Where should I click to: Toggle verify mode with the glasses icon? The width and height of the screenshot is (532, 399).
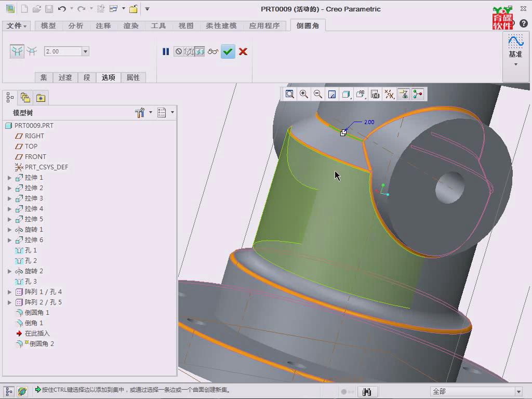point(213,51)
